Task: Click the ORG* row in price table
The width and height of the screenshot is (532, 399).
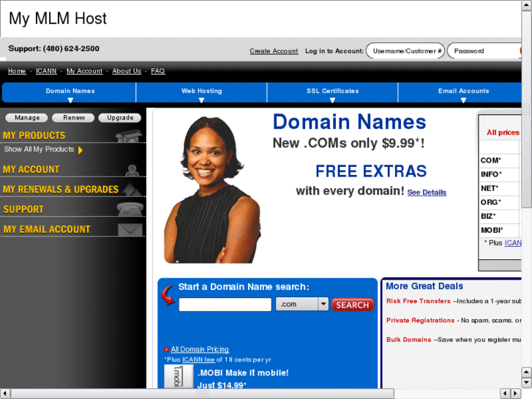Action: point(500,202)
